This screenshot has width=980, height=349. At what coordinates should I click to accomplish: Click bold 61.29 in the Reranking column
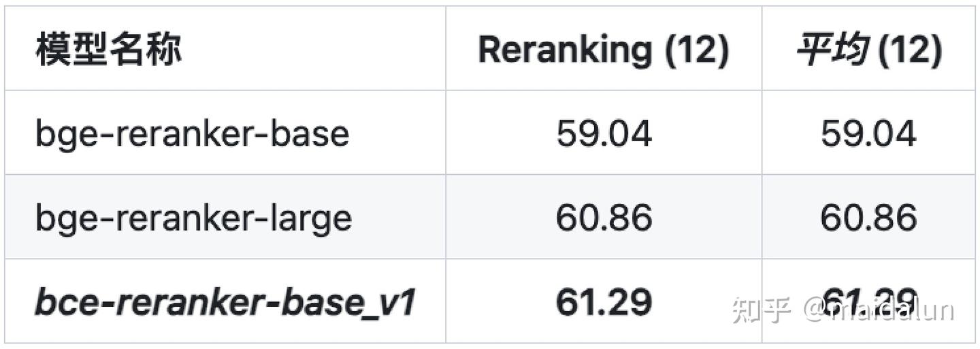tap(604, 302)
